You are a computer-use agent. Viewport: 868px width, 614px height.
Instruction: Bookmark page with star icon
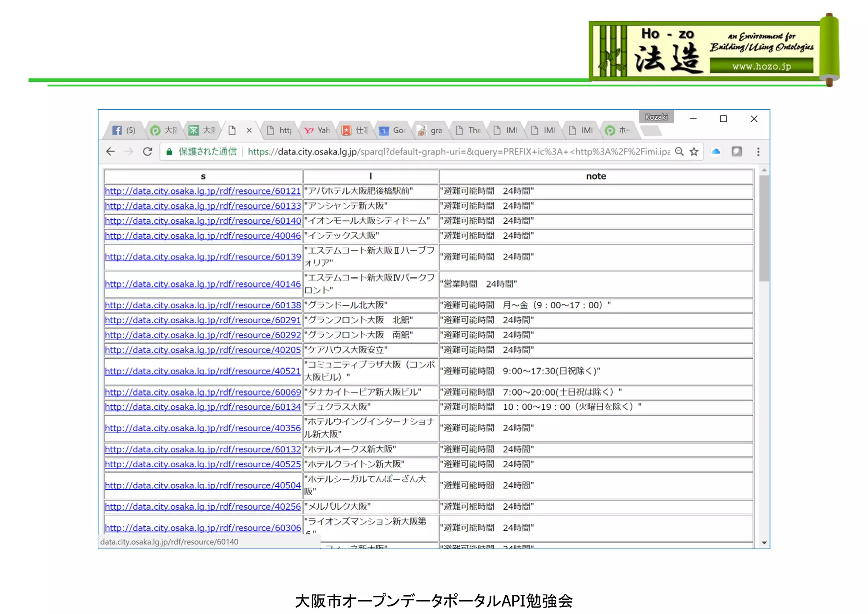pos(694,151)
